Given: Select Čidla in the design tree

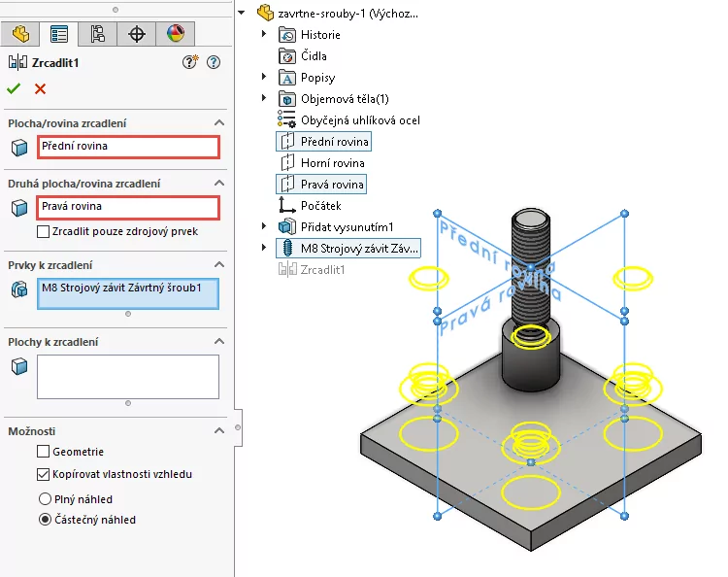Looking at the screenshot, I should (314, 56).
